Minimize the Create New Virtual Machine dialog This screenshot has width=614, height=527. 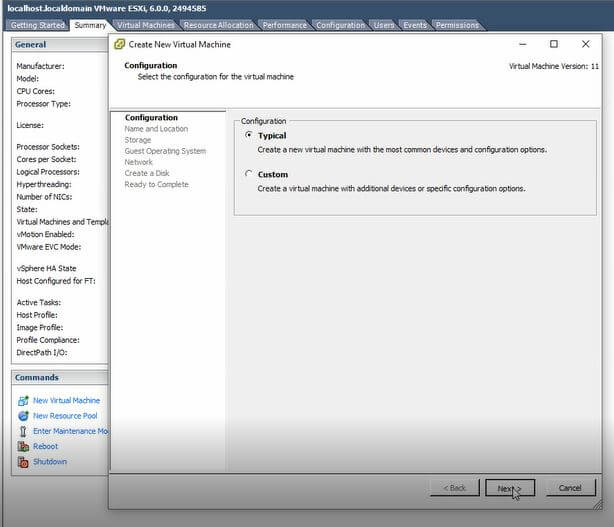pos(522,44)
